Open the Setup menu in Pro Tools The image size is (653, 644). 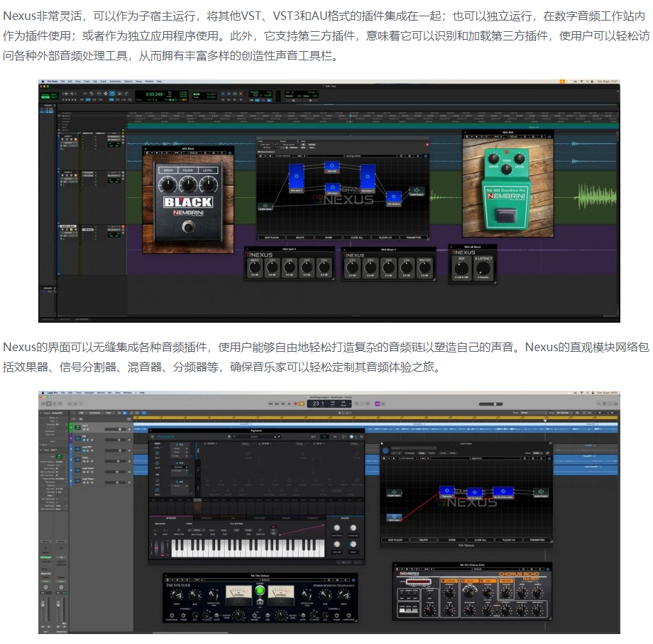(x=138, y=82)
